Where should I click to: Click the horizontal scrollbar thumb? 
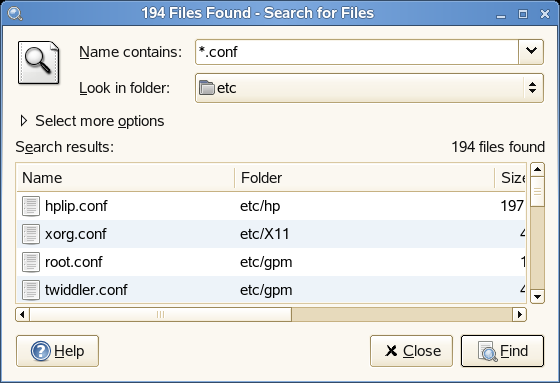pos(160,314)
